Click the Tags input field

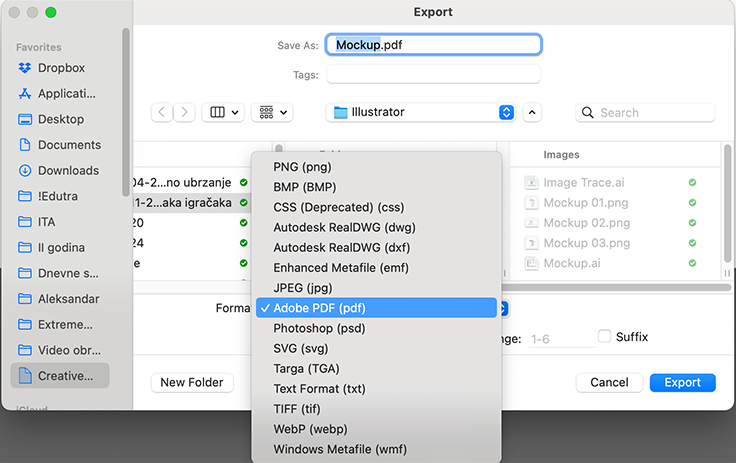[x=433, y=74]
